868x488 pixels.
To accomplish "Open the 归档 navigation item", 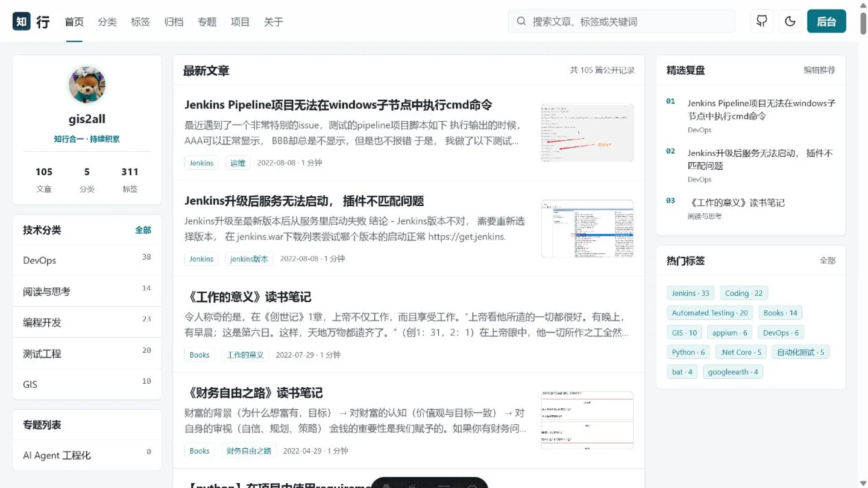I will (x=174, y=22).
